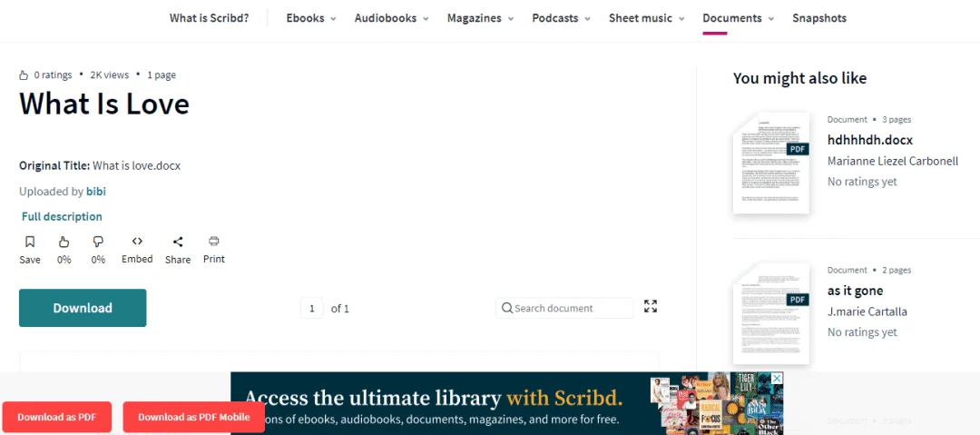
Task: Toggle fullscreen view icon
Action: coord(651,306)
